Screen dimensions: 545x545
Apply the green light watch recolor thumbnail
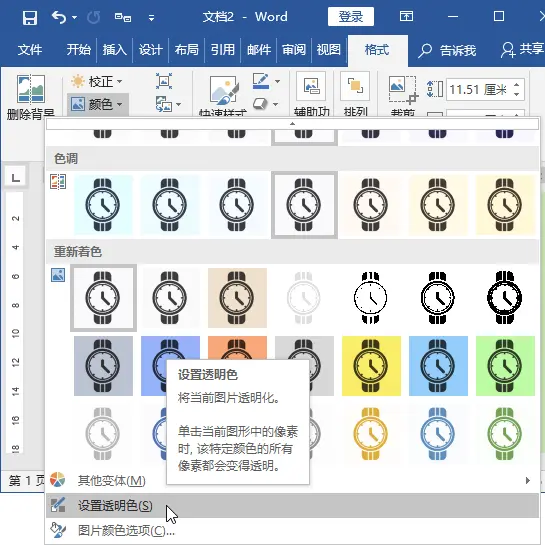(505, 433)
